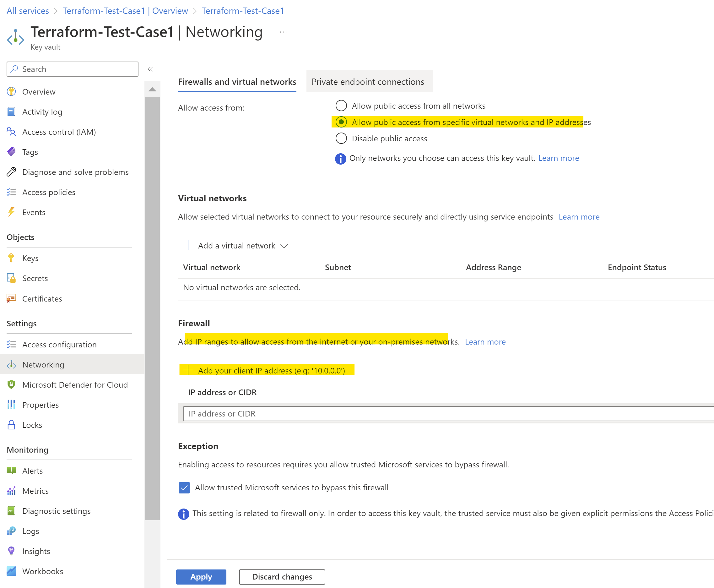Open Secrets in the sidebar
The height and width of the screenshot is (588, 714).
(35, 278)
